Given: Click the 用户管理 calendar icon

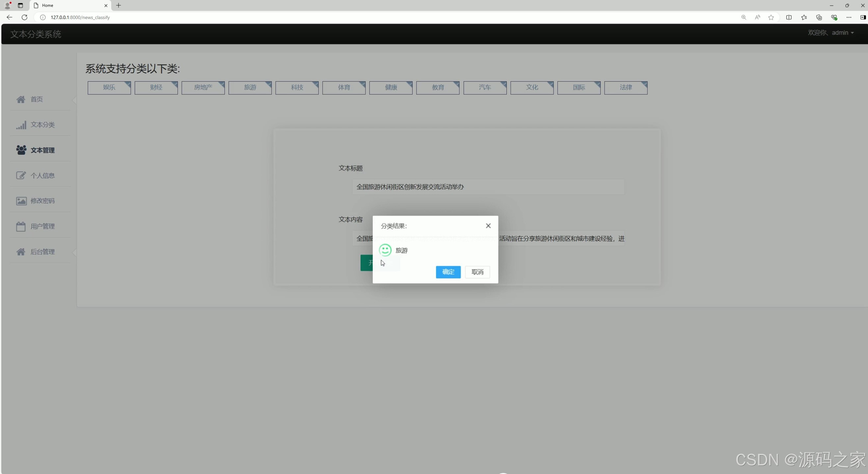Looking at the screenshot, I should [x=21, y=226].
